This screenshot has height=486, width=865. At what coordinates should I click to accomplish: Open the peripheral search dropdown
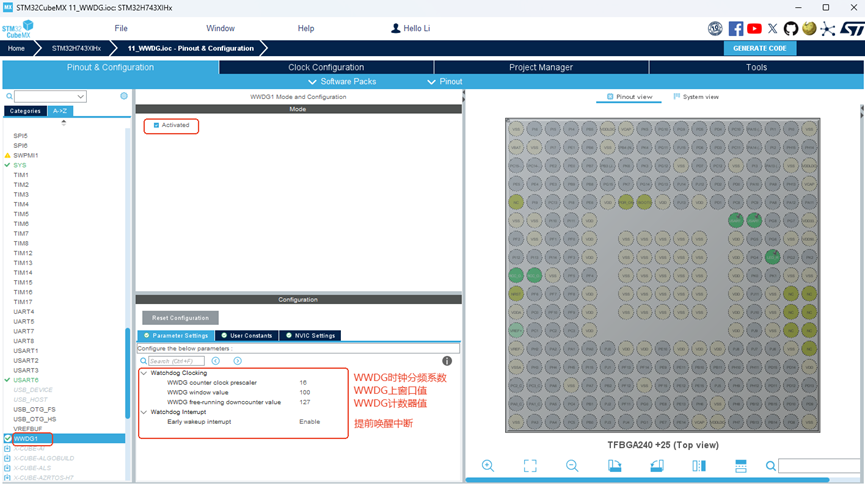point(81,97)
